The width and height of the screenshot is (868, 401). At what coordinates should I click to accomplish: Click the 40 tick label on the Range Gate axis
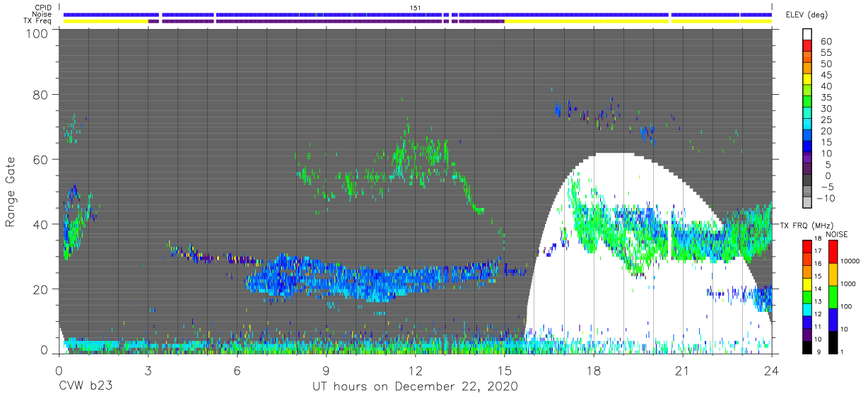(x=40, y=225)
